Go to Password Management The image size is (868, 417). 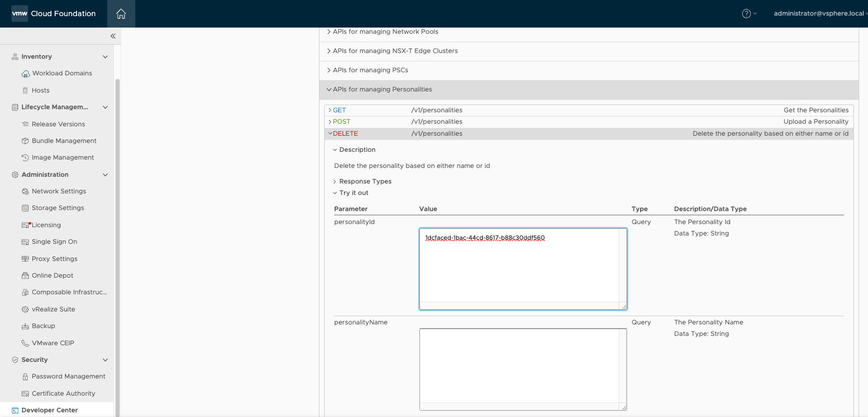pos(68,376)
